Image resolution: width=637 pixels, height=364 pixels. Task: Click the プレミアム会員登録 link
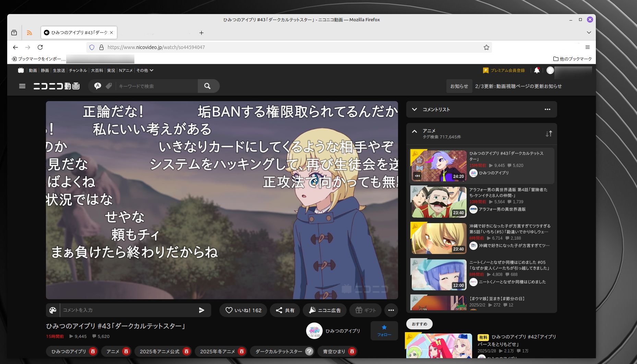tap(504, 70)
